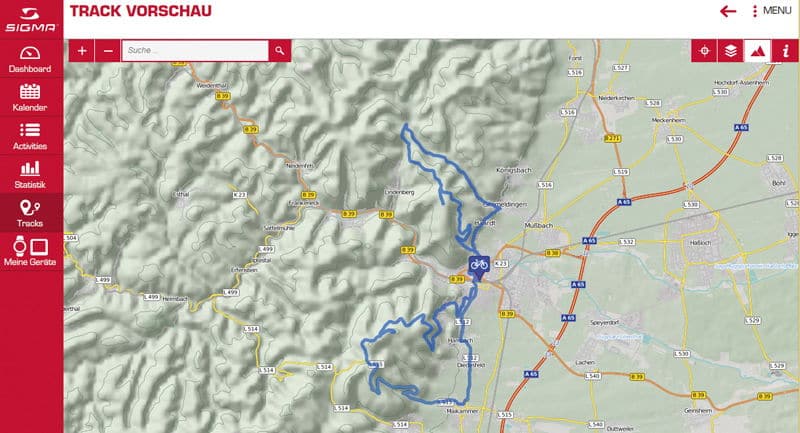Click the SIGMA logo
Screen dimensions: 800x433
point(30,19)
